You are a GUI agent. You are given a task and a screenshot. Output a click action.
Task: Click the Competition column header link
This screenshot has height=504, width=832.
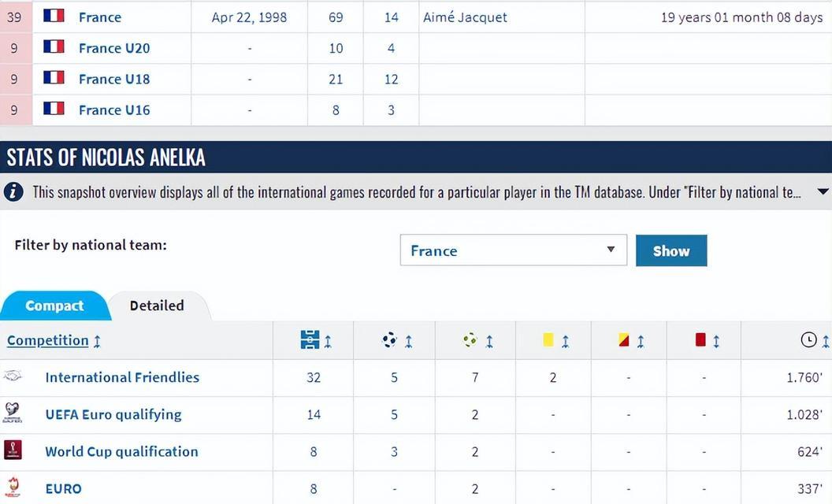(48, 340)
